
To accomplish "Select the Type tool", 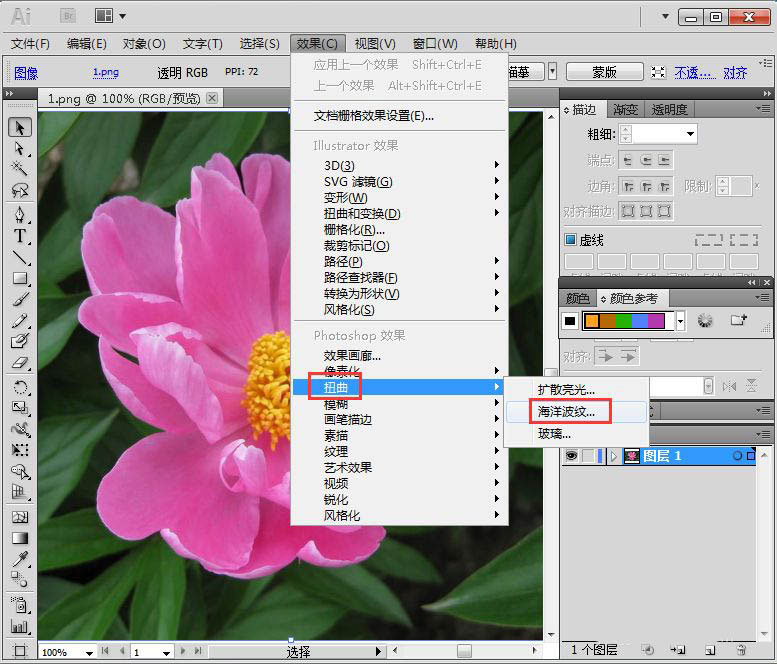I will click(20, 236).
